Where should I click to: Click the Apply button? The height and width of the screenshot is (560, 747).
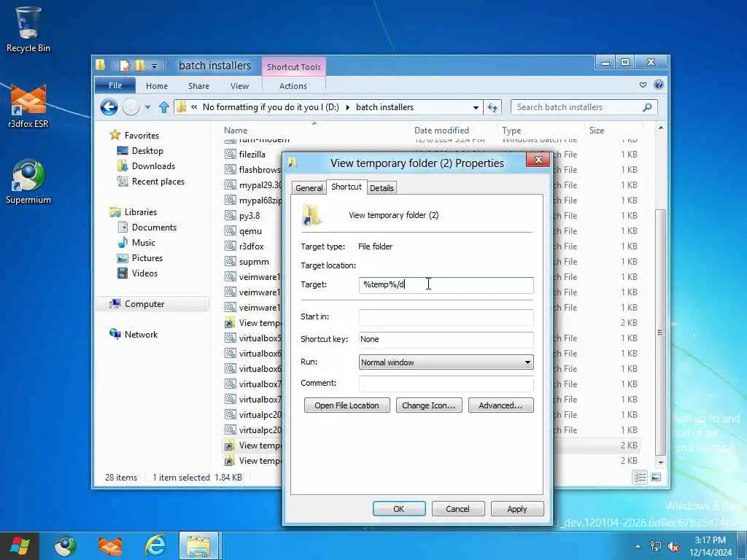[517, 509]
